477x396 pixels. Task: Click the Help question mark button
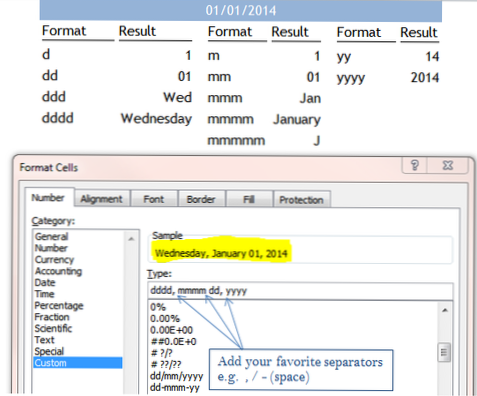point(414,165)
